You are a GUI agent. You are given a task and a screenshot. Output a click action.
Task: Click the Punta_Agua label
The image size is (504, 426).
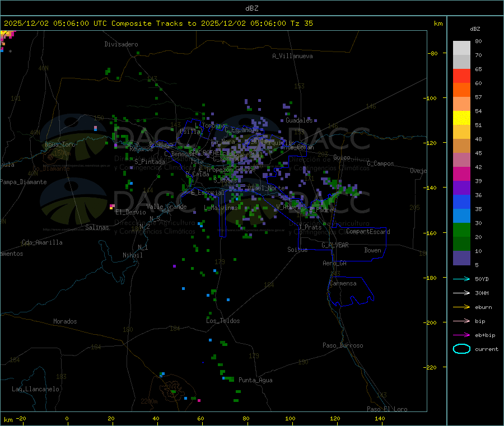(255, 380)
